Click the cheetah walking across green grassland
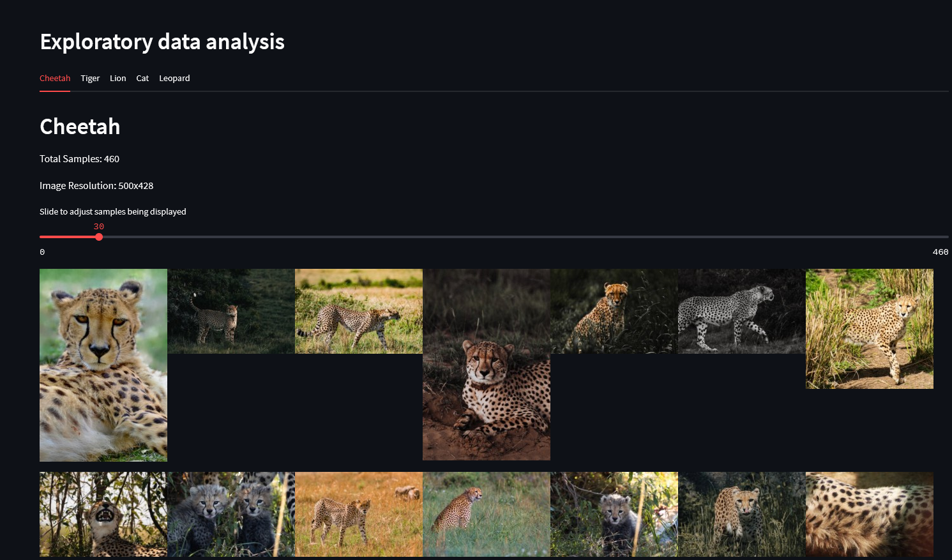This screenshot has width=952, height=560. 359,311
